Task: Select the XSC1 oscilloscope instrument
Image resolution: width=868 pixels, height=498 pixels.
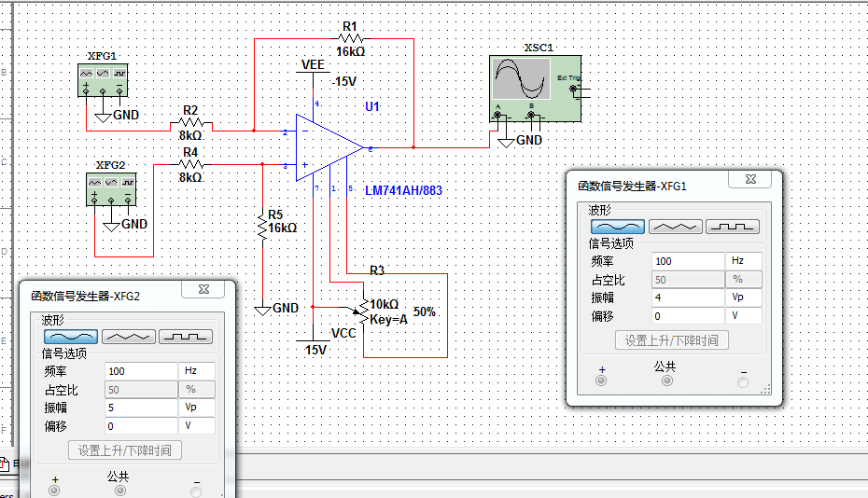Action: (x=536, y=89)
